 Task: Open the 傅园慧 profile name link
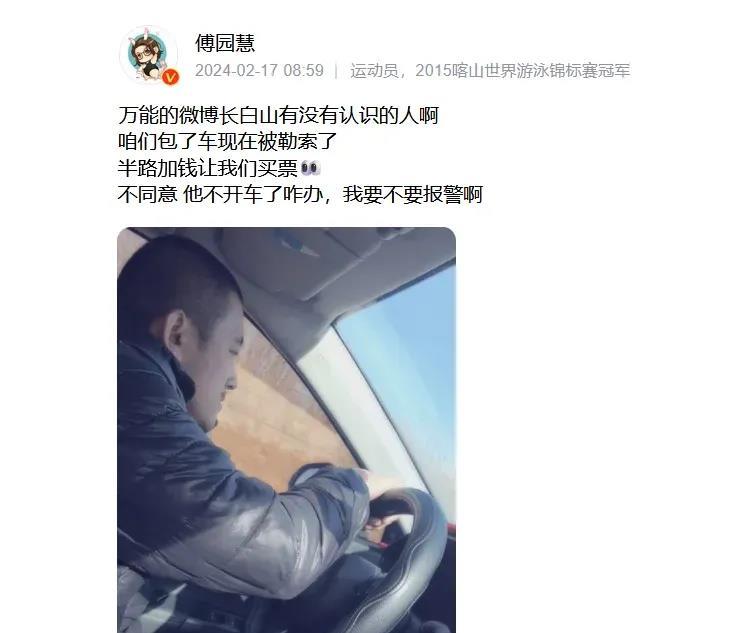(225, 43)
